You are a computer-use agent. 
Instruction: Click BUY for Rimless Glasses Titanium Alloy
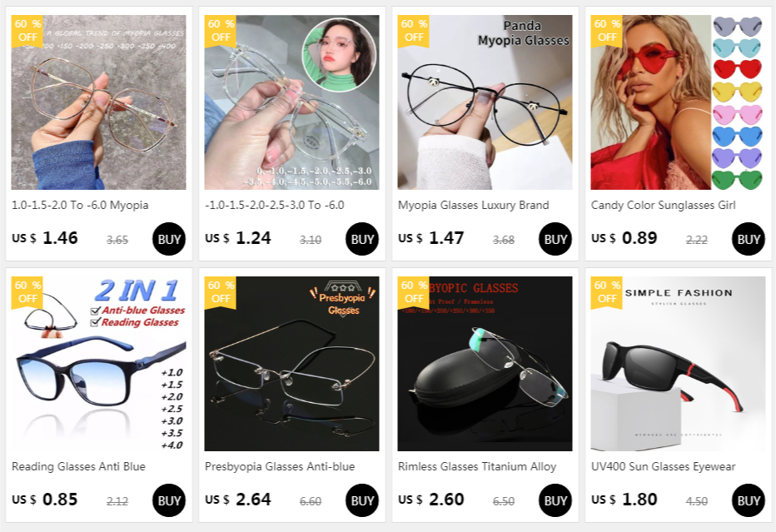(x=555, y=500)
